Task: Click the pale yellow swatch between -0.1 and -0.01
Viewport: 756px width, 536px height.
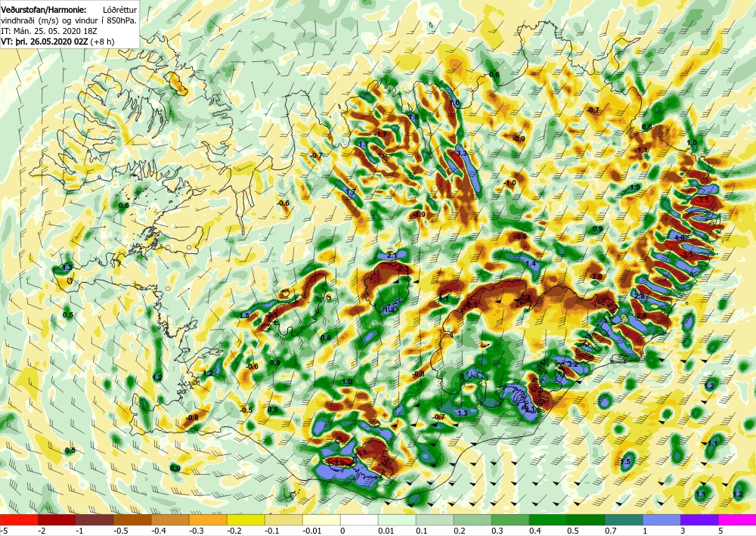Action: tap(283, 520)
